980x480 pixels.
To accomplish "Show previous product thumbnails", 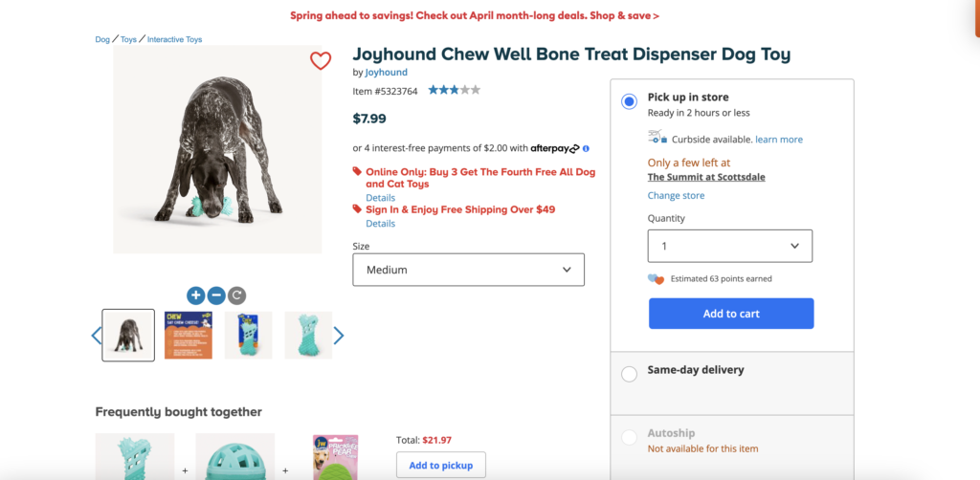I will click(96, 336).
